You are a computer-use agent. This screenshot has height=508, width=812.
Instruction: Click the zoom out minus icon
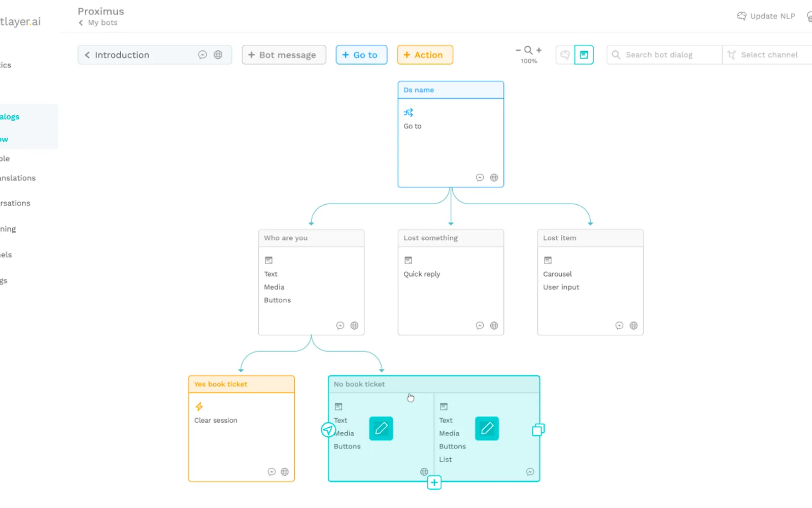[518, 50]
